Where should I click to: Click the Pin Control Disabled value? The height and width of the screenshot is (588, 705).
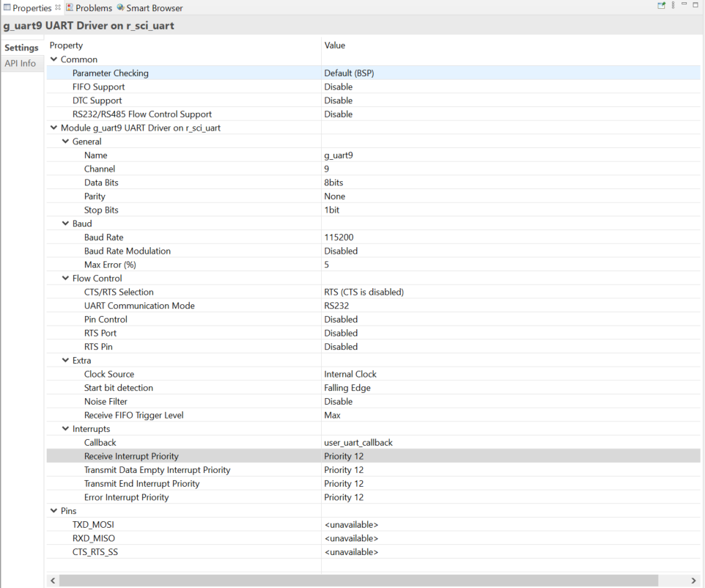(341, 320)
